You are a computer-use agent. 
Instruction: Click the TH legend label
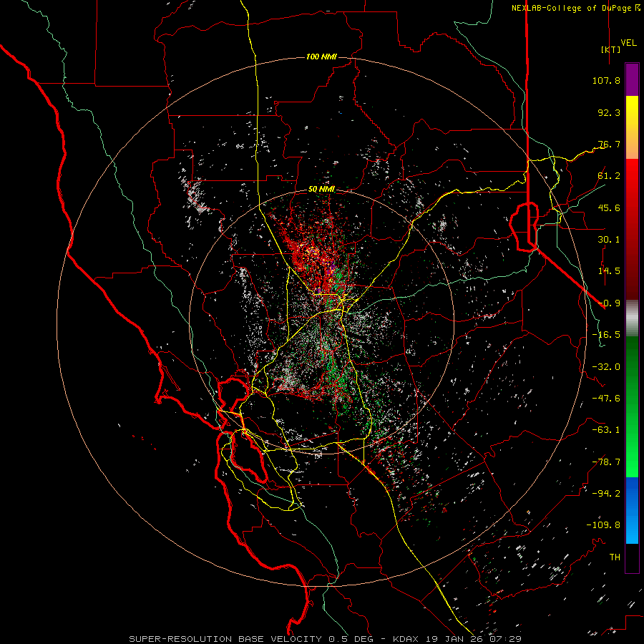click(615, 557)
